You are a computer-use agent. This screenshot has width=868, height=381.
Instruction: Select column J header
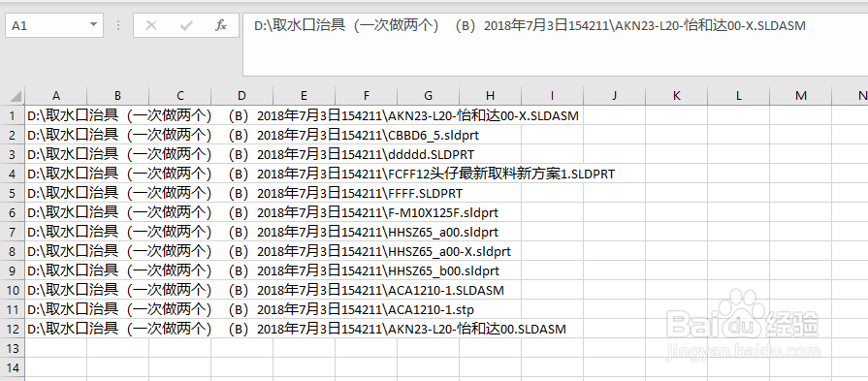(614, 96)
